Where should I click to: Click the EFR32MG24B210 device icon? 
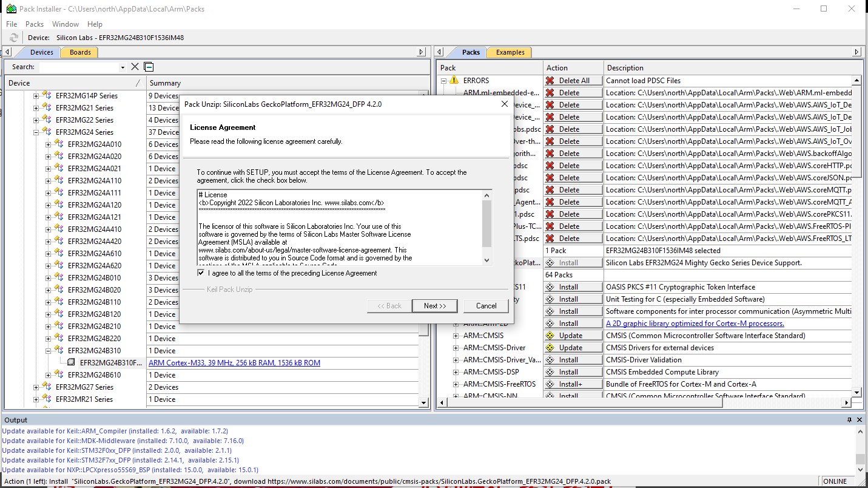click(59, 326)
